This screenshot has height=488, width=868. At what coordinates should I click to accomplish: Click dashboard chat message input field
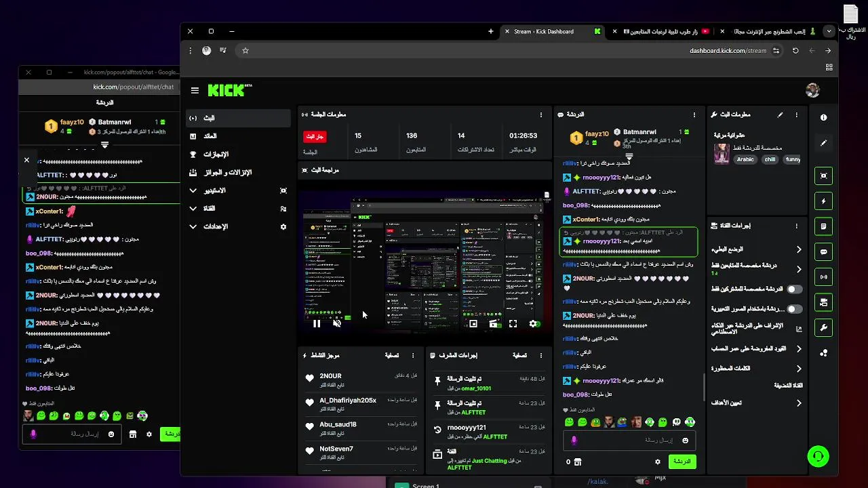[x=629, y=441]
